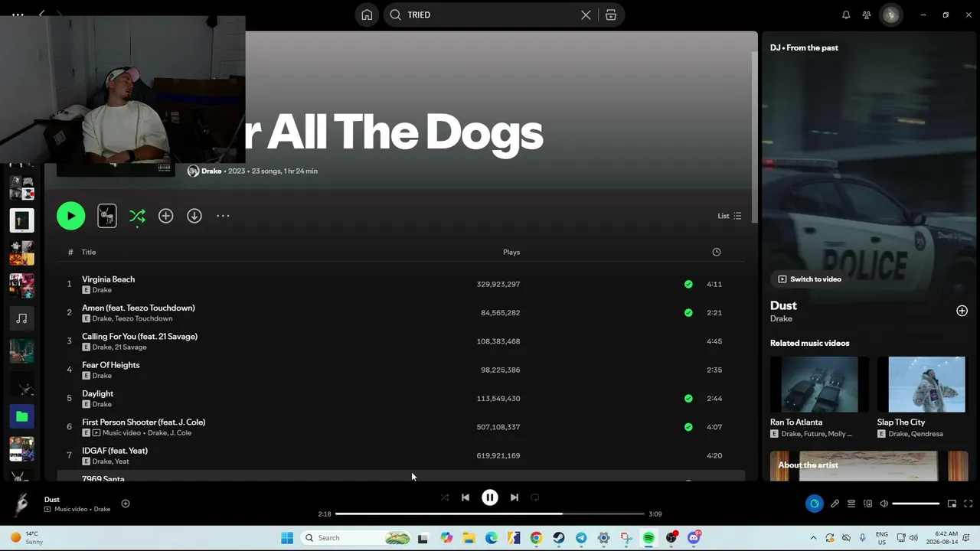Screen dimensions: 980x551
Task: Toggle saved checkmark for Virginia Beach
Action: [x=688, y=284]
